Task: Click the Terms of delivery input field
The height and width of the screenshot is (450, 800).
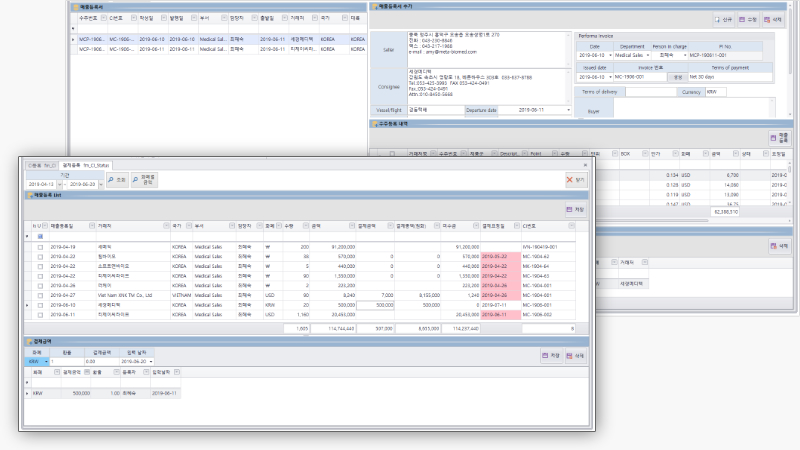Action: coord(651,92)
